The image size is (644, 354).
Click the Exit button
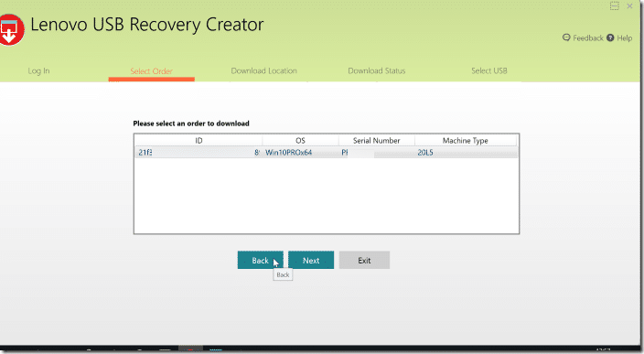coord(364,261)
